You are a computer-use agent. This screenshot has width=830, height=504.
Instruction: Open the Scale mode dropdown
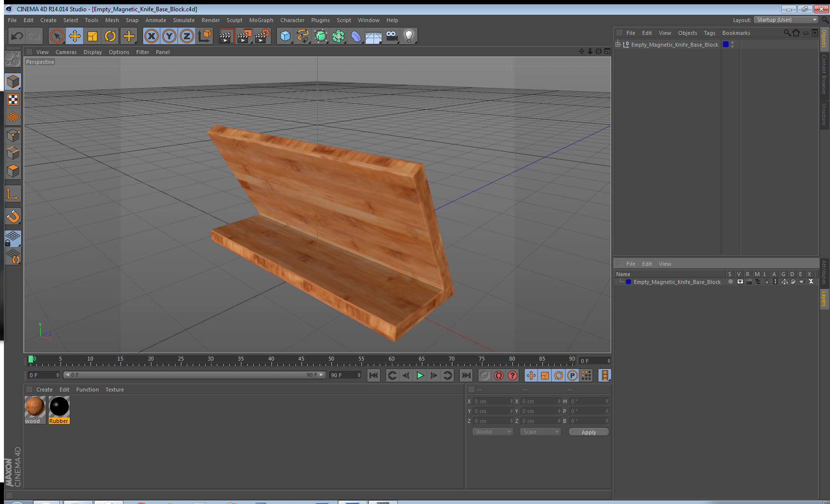coord(540,432)
